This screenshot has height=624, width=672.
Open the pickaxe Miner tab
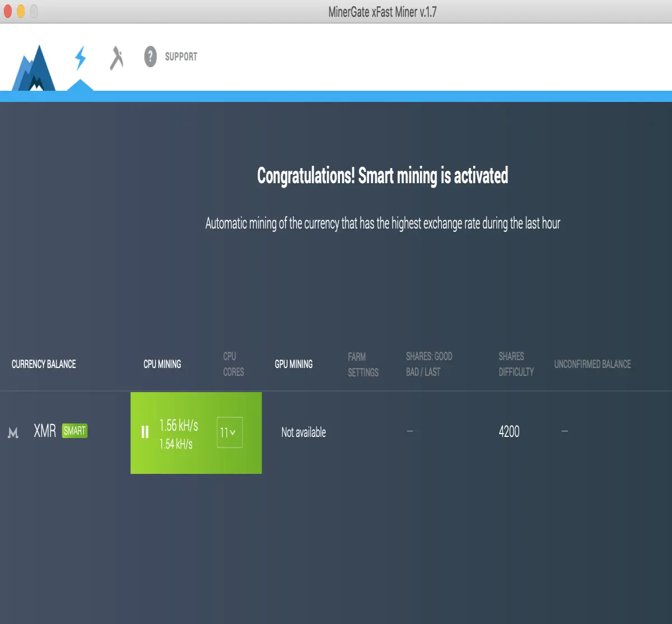point(116,58)
